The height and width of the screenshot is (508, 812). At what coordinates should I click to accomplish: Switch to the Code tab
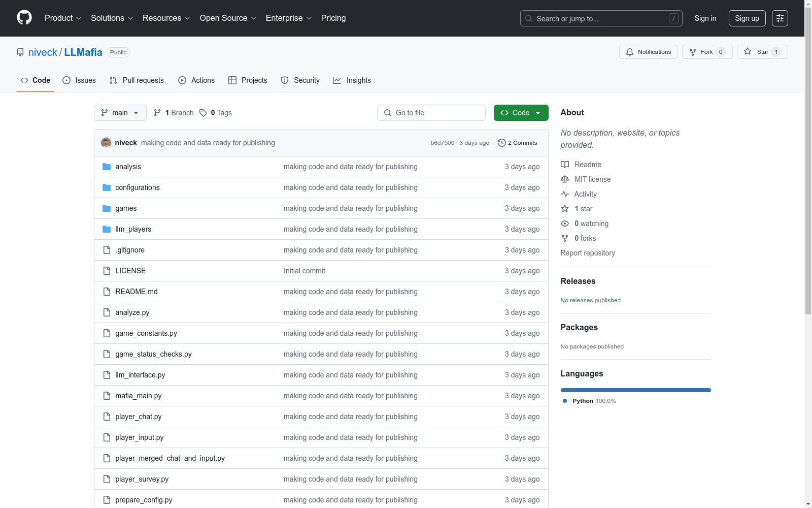point(36,80)
